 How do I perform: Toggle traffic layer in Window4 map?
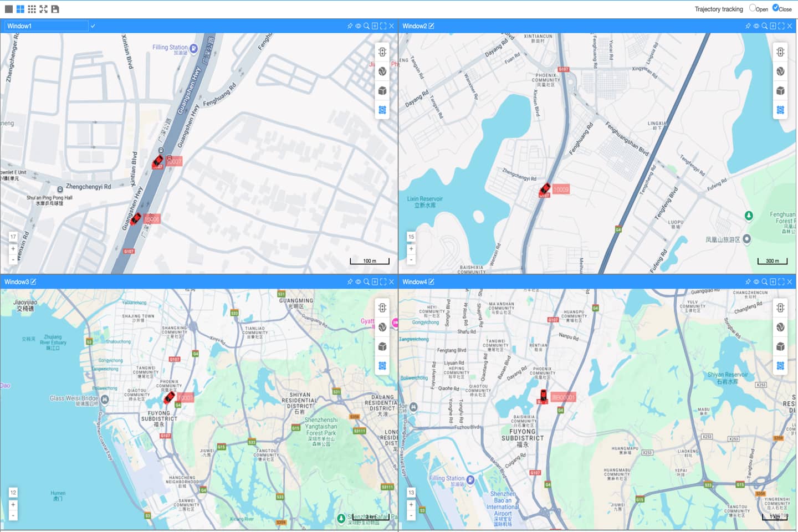[x=780, y=308]
